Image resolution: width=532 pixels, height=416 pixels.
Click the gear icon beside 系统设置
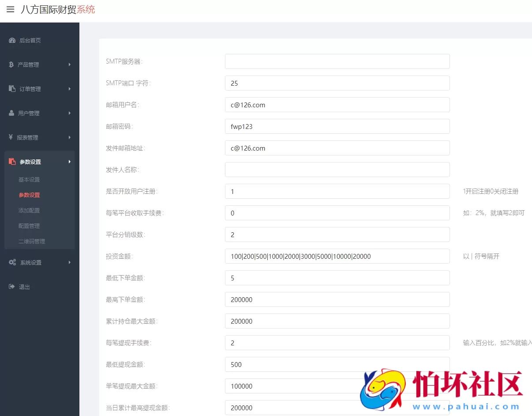(x=12, y=262)
